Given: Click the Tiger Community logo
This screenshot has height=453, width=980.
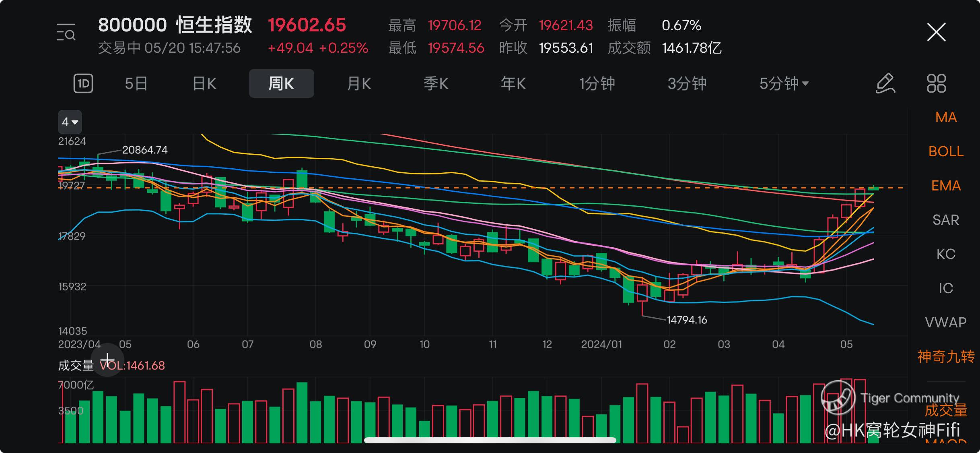Looking at the screenshot, I should coord(838,398).
